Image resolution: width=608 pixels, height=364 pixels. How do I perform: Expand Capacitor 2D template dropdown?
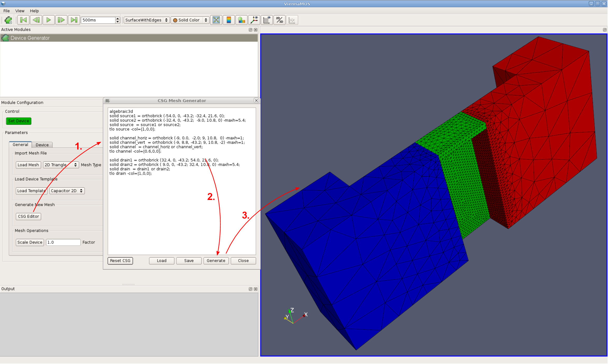pyautogui.click(x=67, y=191)
